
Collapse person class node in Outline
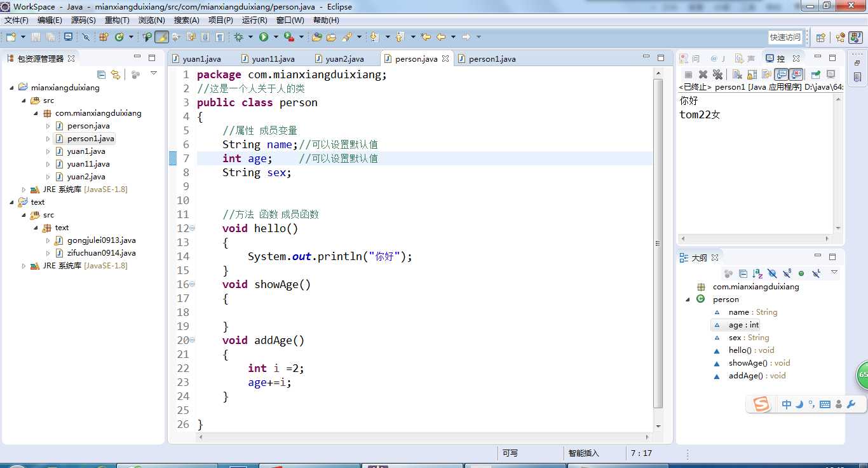(688, 299)
